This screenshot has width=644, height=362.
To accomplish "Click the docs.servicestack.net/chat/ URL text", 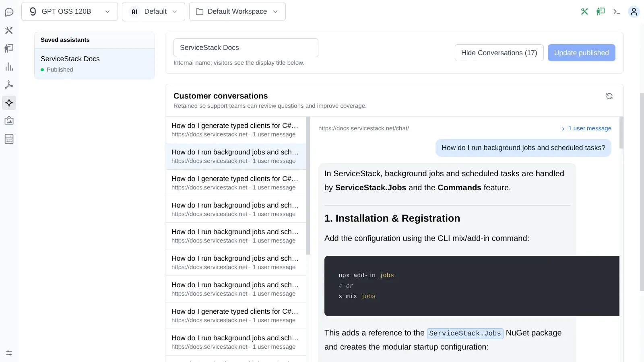I will [363, 128].
